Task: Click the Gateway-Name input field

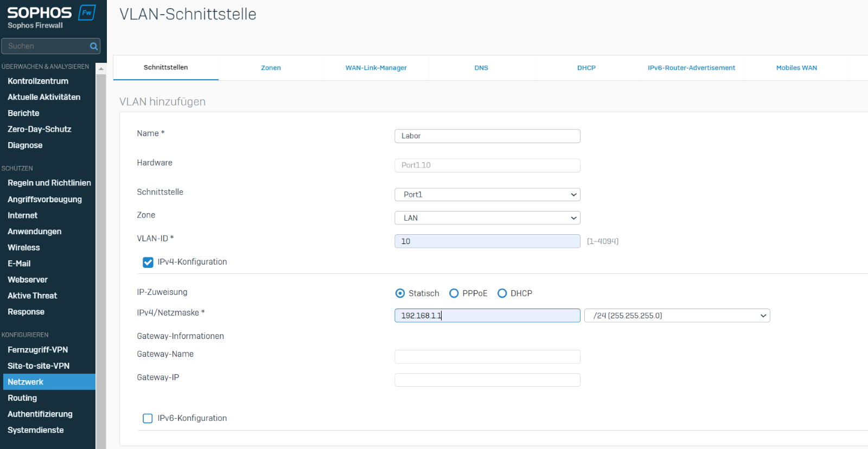Action: click(x=487, y=357)
